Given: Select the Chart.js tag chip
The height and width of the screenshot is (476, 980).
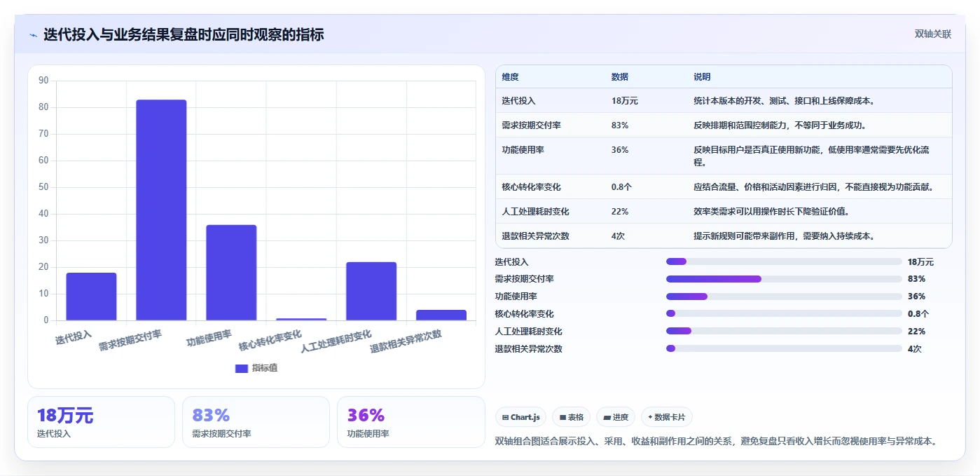Looking at the screenshot, I should pos(520,417).
